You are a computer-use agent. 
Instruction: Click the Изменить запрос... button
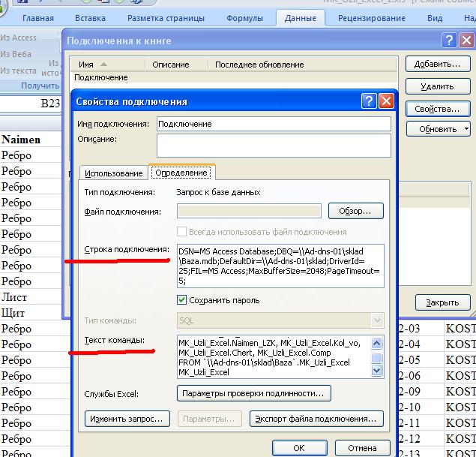(x=127, y=419)
